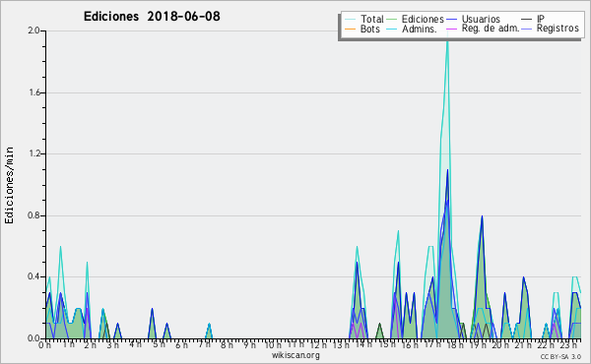Click the "20 h" hour label
The height and width of the screenshot is (364, 591).
(501, 344)
